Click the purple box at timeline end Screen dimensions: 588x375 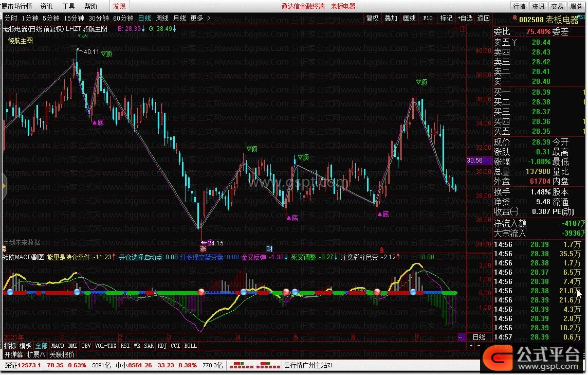click(x=462, y=337)
